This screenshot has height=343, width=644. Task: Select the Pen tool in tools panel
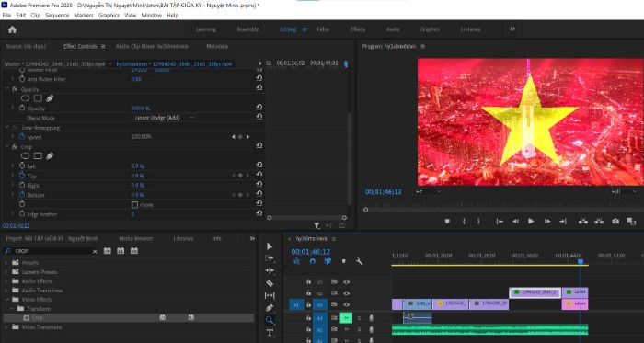pos(270,308)
